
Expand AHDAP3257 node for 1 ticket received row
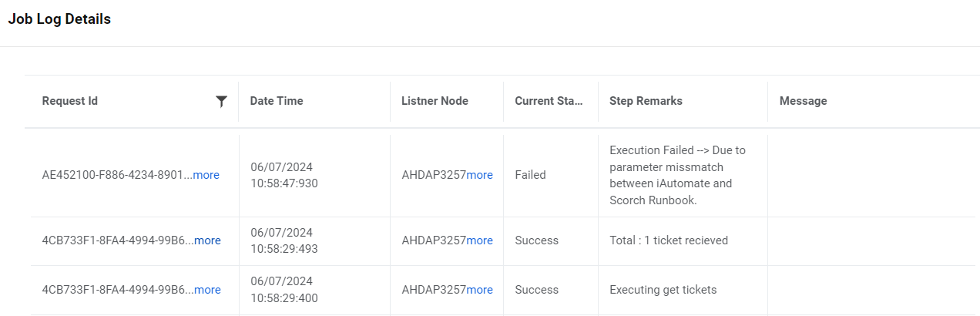[479, 240]
